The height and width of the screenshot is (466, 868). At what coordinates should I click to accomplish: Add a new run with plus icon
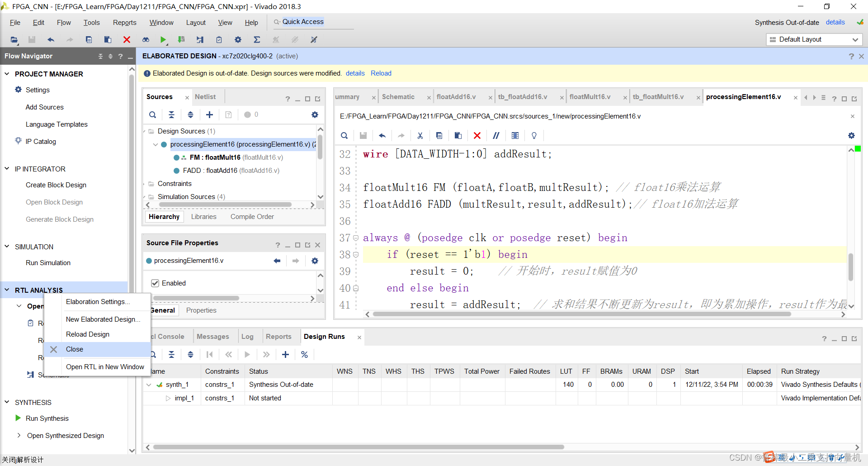tap(285, 355)
